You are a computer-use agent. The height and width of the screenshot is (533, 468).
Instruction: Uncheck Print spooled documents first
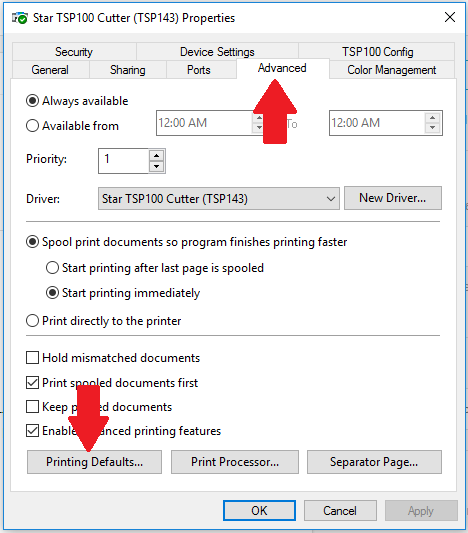coord(32,383)
